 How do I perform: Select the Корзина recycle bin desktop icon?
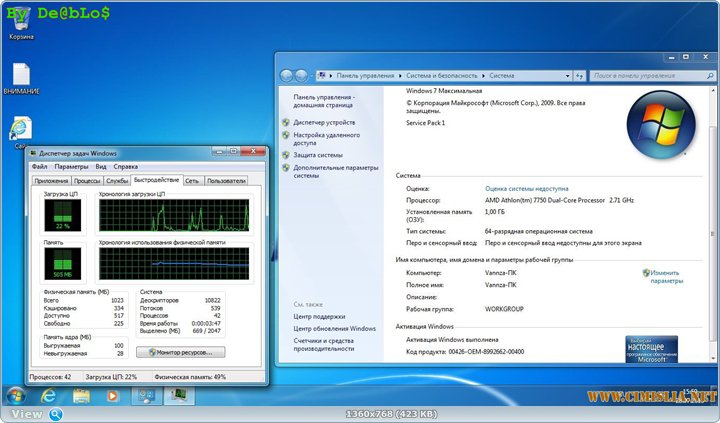21,20
